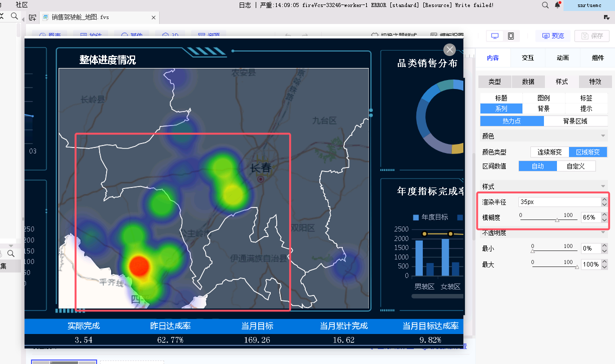Open the 交互 panel tab
This screenshot has width=615, height=364.
click(x=528, y=58)
